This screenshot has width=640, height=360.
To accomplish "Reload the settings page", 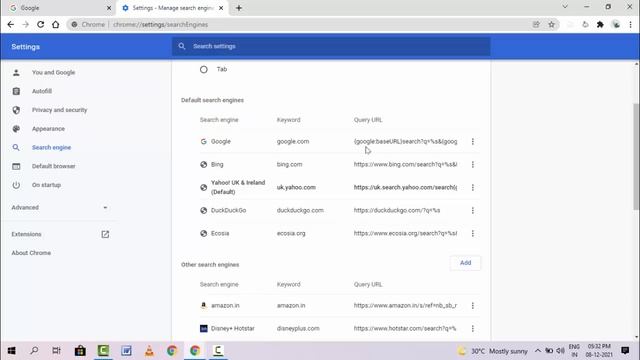I will 40,24.
